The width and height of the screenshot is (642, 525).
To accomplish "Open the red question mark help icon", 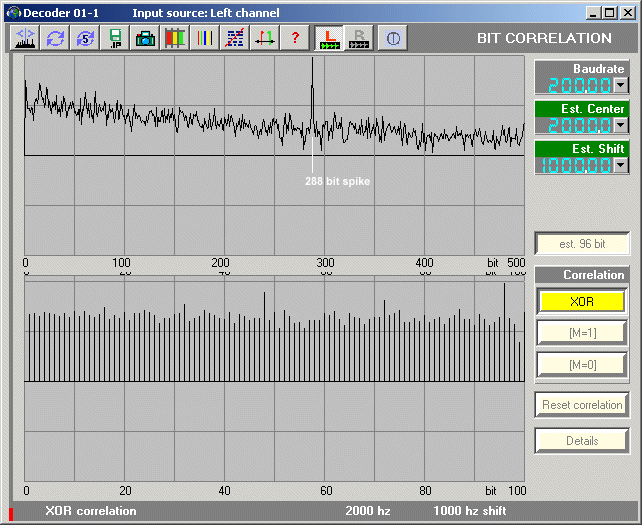I will [295, 38].
